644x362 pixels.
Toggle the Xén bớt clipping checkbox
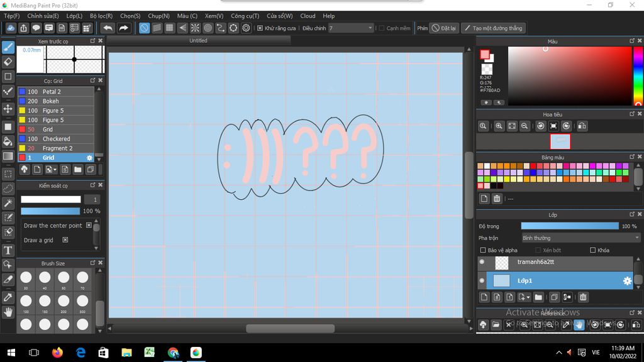point(538,250)
